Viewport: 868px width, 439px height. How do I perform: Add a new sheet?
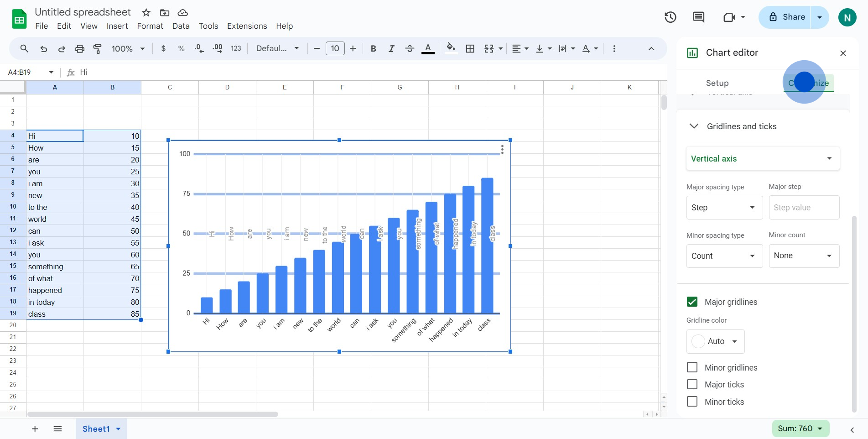coord(35,429)
